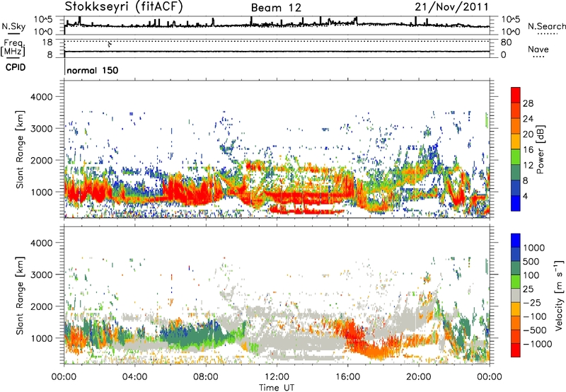Click the '28' power colorbar value
Screen dimensions: 566x392
coord(528,103)
